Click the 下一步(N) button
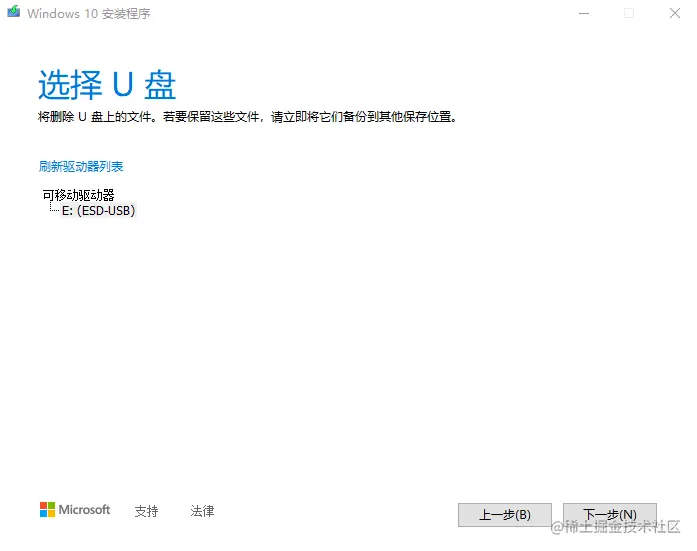 click(610, 515)
